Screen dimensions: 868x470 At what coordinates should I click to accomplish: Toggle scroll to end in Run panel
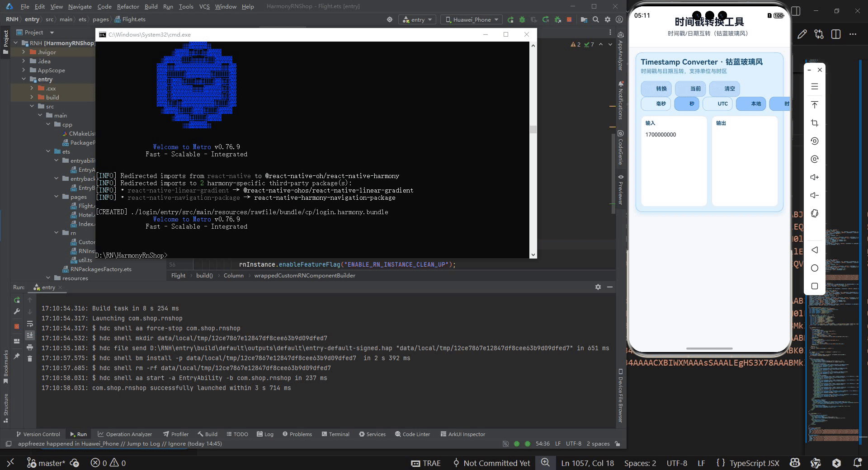click(30, 335)
